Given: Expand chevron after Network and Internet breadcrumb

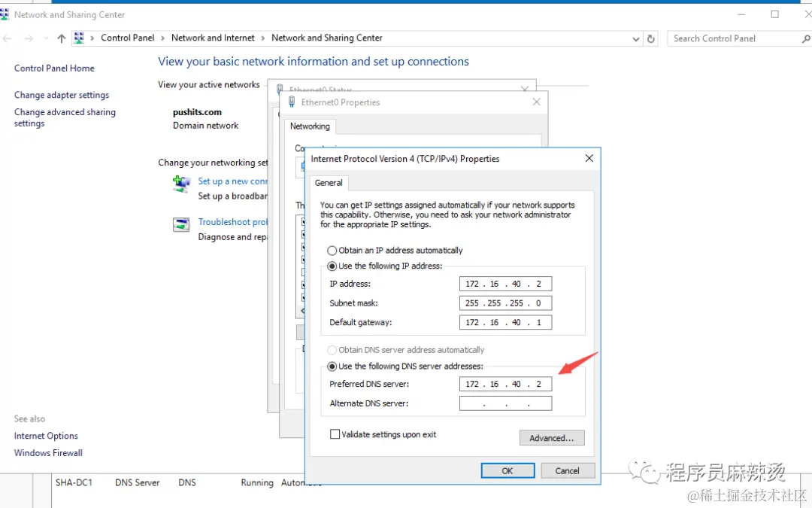Looking at the screenshot, I should 263,38.
